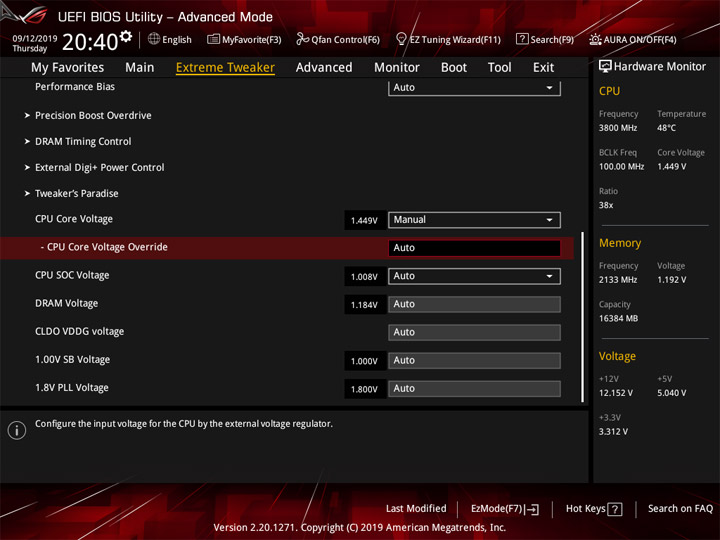Screen dimensions: 720x540
Task: Switch to EzMode(F7)
Action: (505, 509)
